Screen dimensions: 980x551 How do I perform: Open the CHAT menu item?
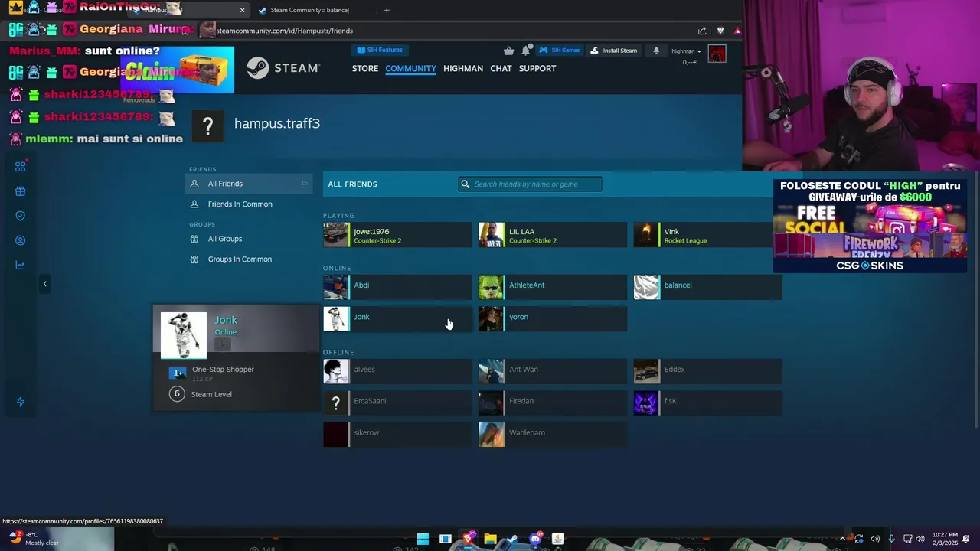[x=501, y=68]
